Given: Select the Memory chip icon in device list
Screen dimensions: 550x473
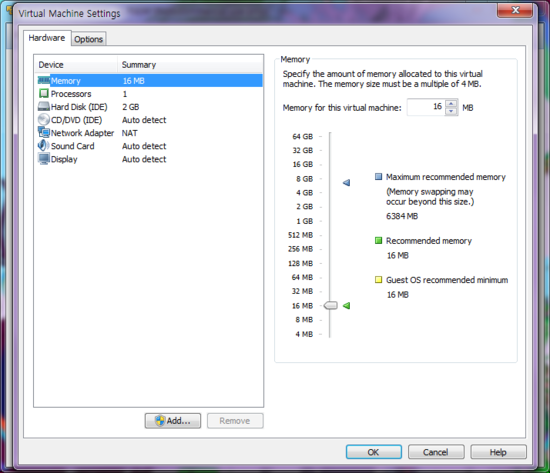Looking at the screenshot, I should click(43, 81).
